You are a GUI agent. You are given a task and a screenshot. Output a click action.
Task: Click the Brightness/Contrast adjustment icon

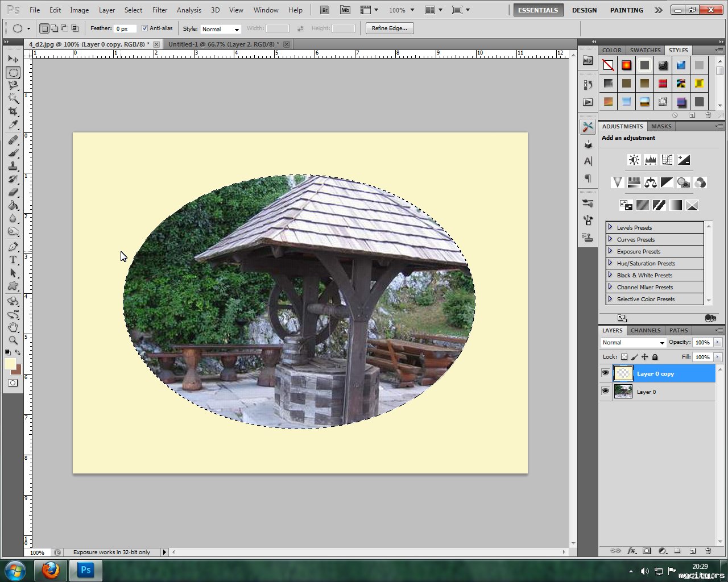634,160
